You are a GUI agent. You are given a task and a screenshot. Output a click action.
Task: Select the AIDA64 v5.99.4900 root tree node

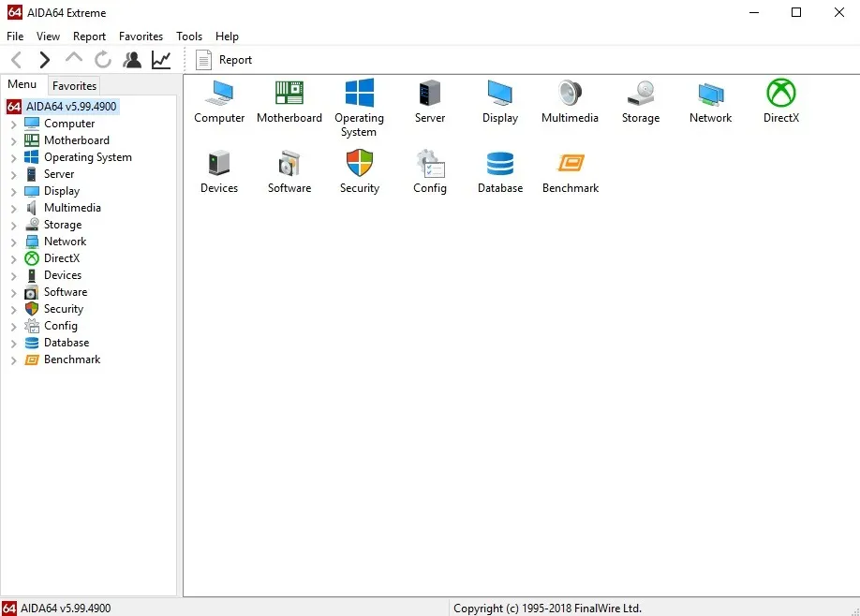(x=71, y=107)
